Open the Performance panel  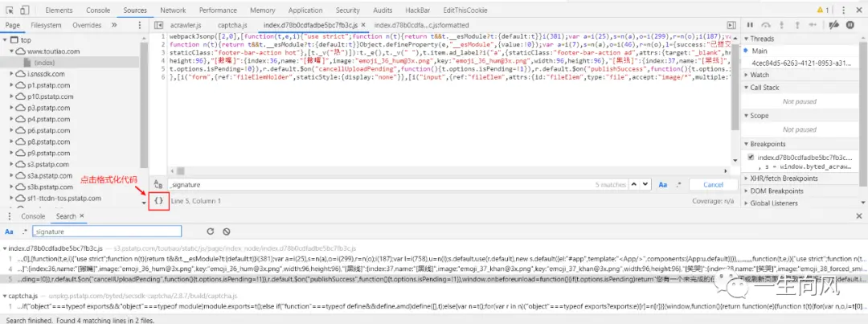[218, 10]
